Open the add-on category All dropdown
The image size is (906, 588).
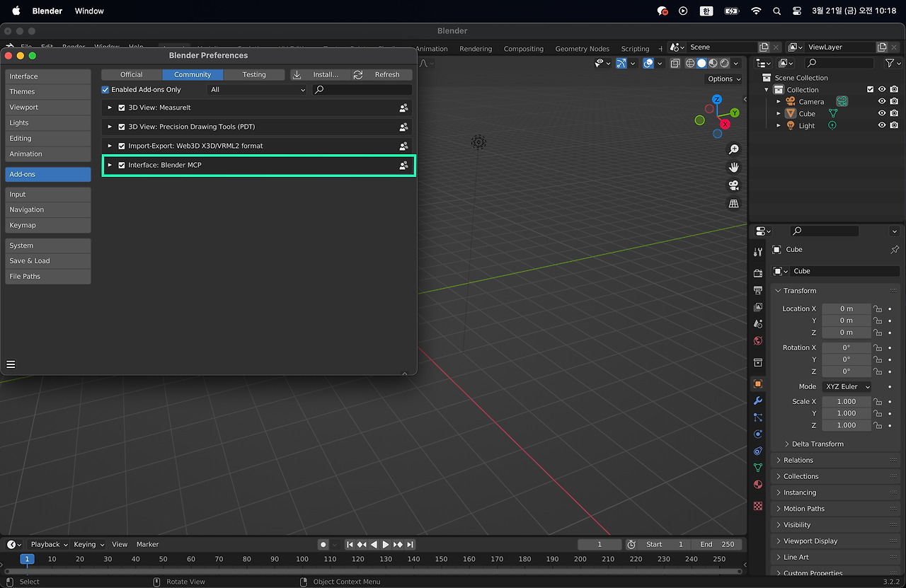click(x=258, y=90)
